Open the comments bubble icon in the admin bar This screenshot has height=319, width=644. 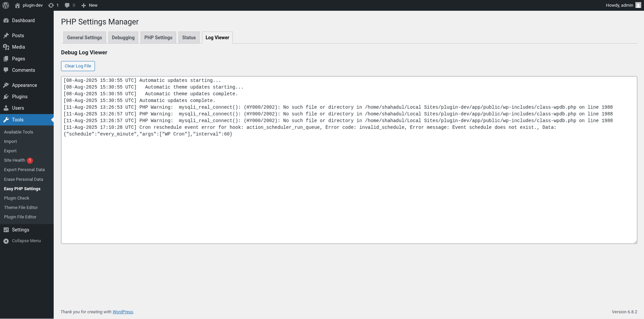pos(67,5)
